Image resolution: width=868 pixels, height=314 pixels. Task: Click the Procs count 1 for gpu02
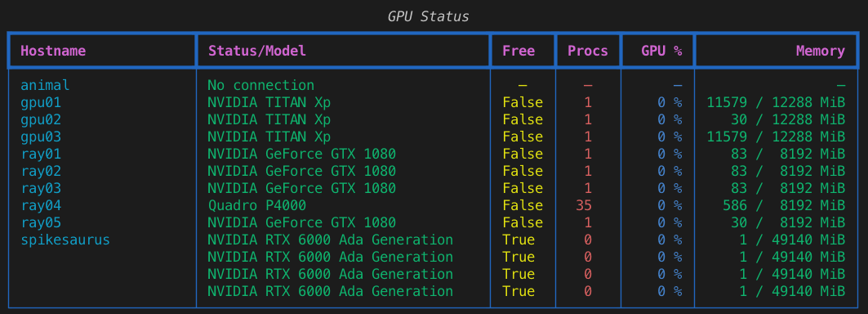tap(588, 120)
